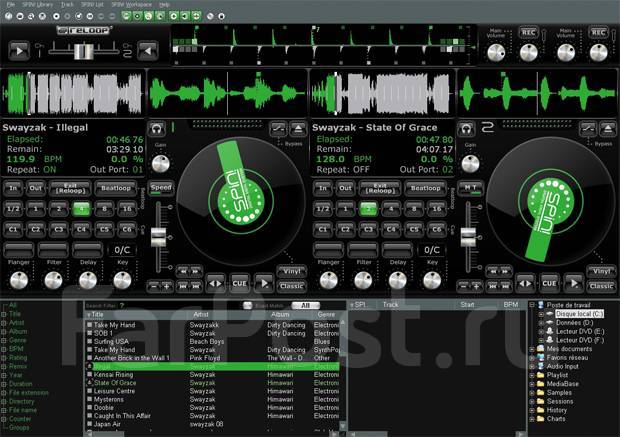620x437 pixels.
Task: Enable Classic mode on the Illegal deck
Action: 292,286
